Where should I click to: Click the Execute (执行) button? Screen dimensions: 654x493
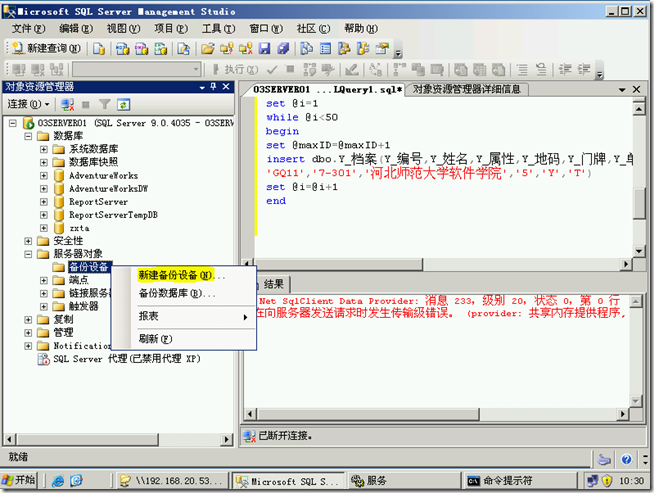tap(236, 69)
